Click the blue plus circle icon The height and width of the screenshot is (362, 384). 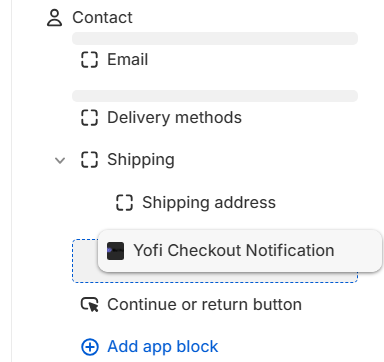tap(90, 347)
